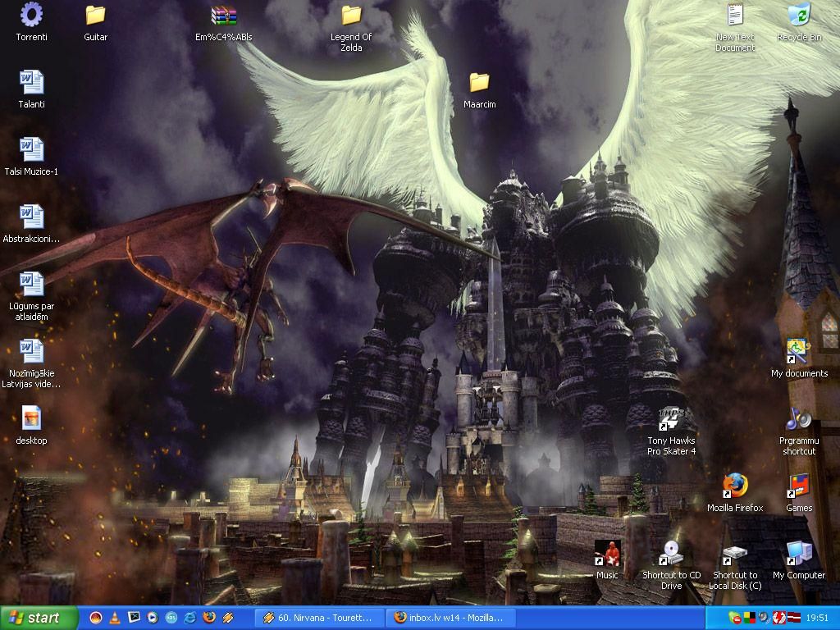Open the volume speaker tray icon

point(763,619)
